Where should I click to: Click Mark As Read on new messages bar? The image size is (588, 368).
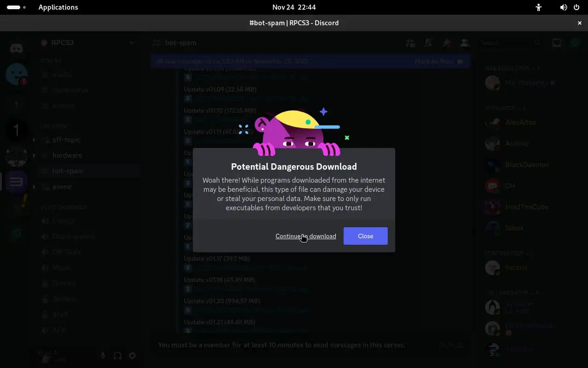(439, 61)
